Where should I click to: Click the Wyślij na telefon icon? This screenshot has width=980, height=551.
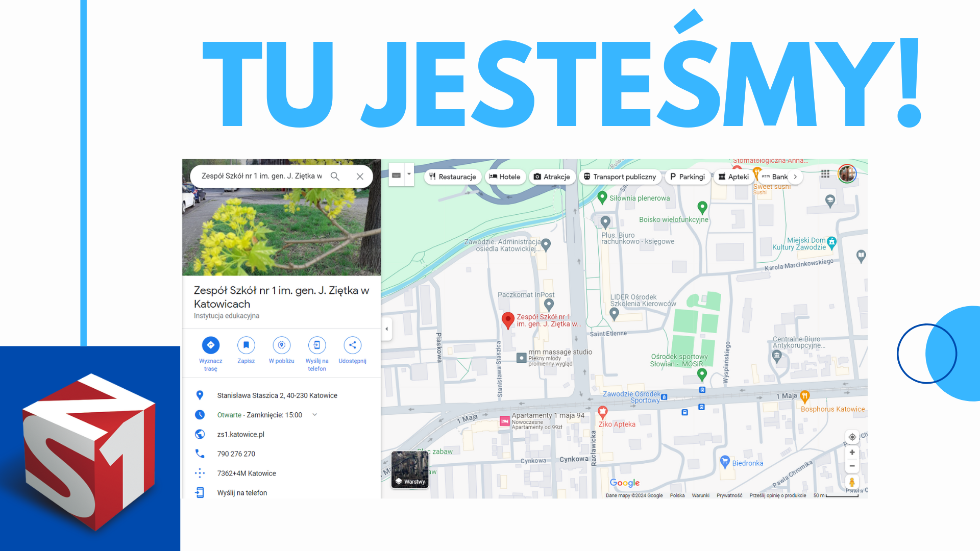(x=316, y=345)
